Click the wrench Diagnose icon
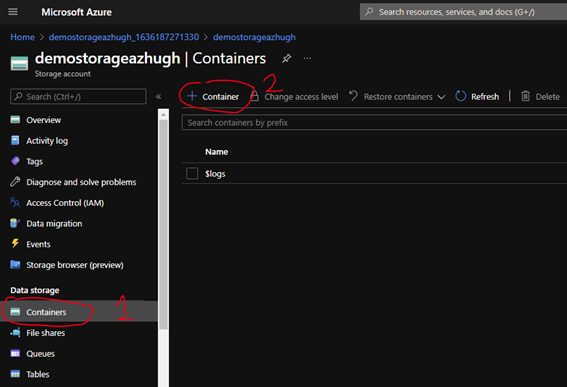The height and width of the screenshot is (387, 567). (x=15, y=182)
